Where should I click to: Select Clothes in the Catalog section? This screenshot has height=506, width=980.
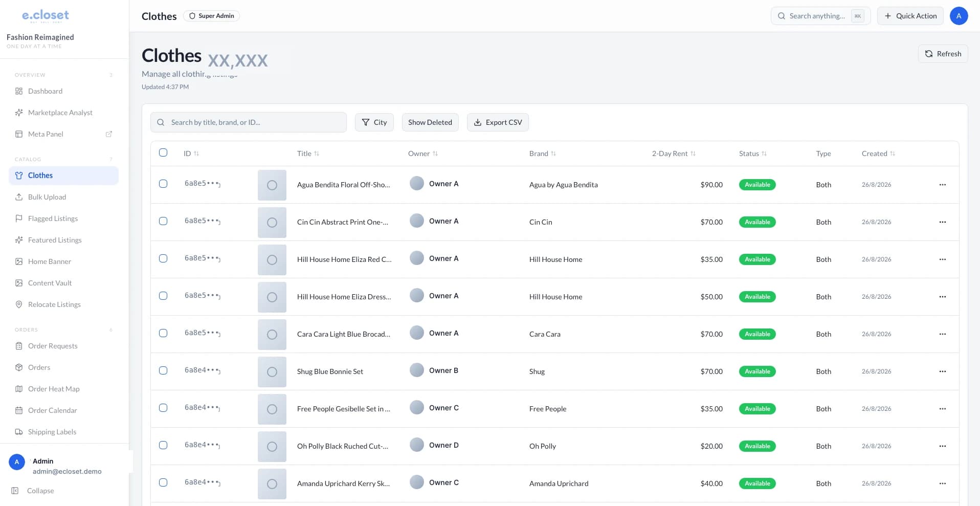click(x=63, y=175)
